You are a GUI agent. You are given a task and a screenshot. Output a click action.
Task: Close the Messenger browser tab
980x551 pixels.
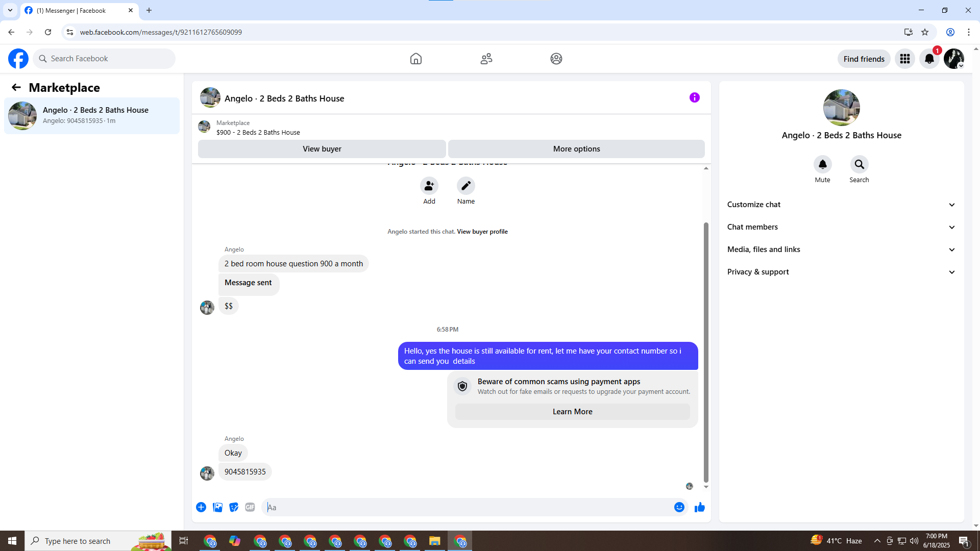point(131,10)
